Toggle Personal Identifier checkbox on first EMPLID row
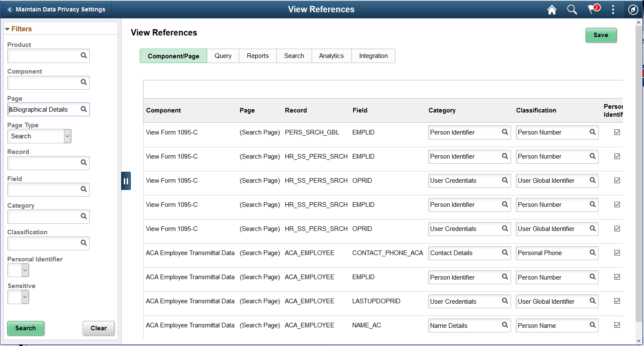The image size is (644, 346). point(617,132)
